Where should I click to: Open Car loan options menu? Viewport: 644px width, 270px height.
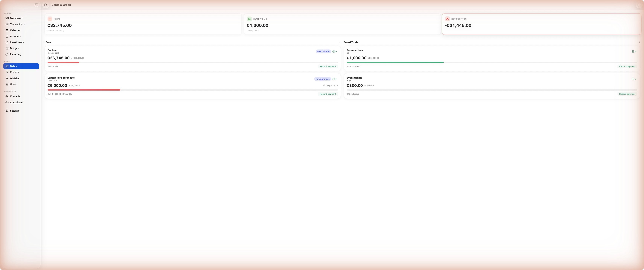pos(335,52)
